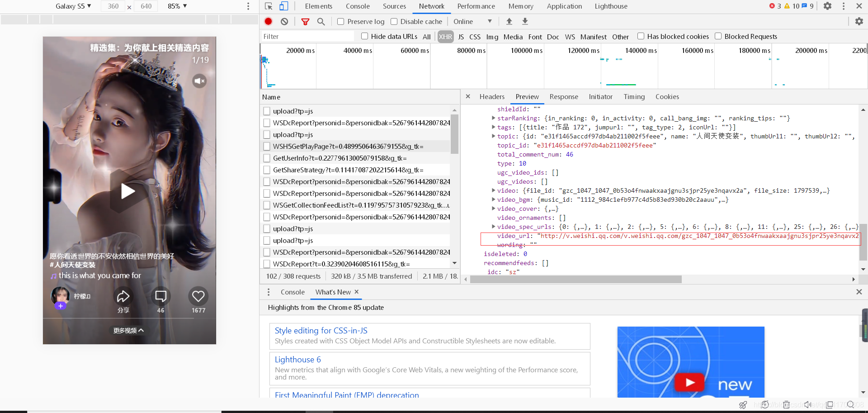Show All request types
This screenshot has width=868, height=413.
pos(426,37)
